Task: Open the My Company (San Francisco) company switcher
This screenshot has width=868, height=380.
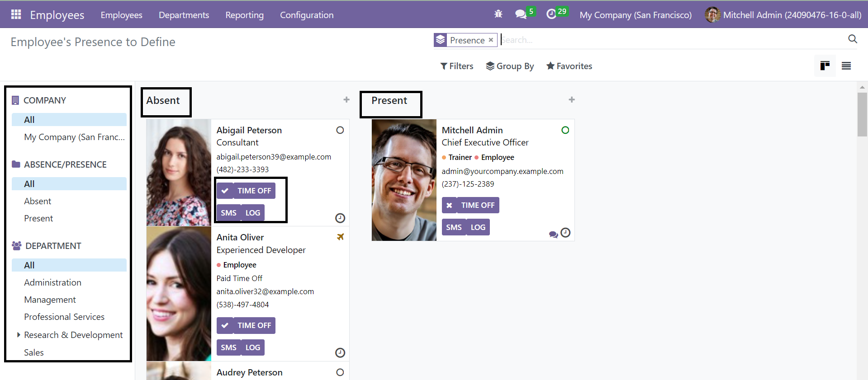Action: point(636,15)
